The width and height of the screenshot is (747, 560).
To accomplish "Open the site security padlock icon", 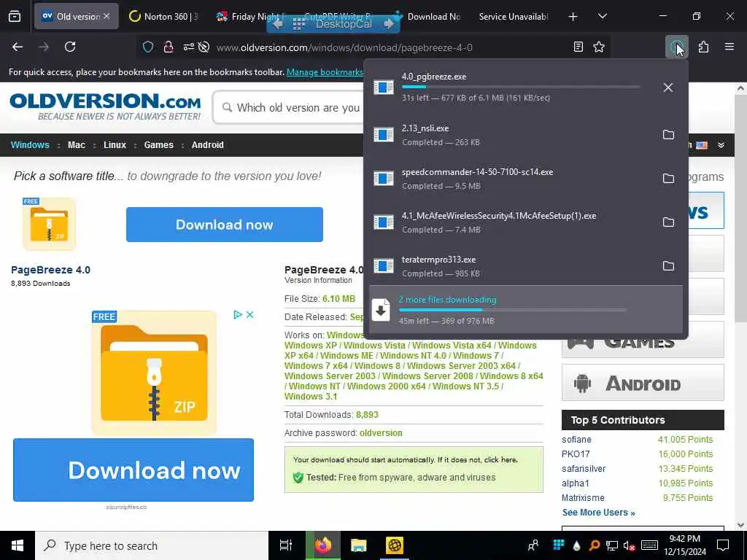I will 169,47.
